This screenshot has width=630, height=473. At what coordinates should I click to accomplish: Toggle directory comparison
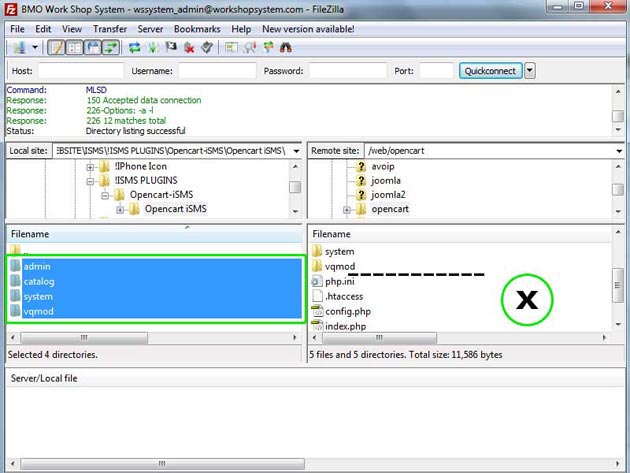point(250,48)
